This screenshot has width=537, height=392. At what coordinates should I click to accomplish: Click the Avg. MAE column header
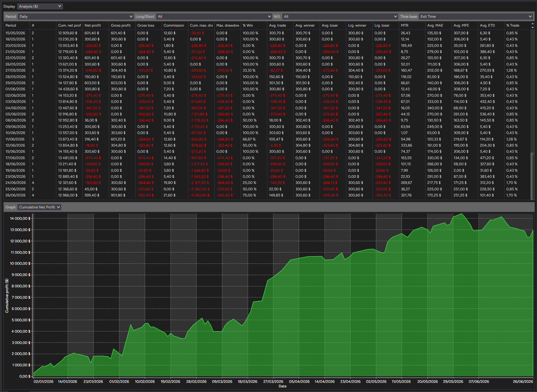(x=438, y=25)
